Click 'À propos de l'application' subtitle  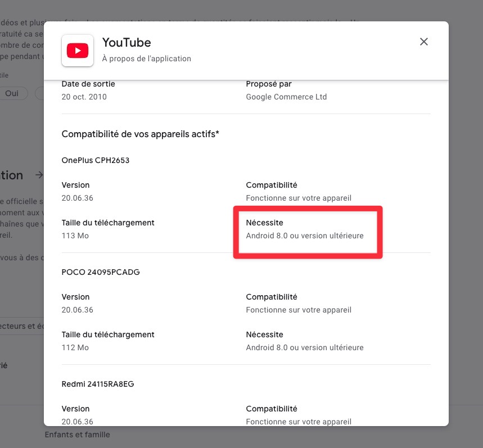pyautogui.click(x=147, y=58)
